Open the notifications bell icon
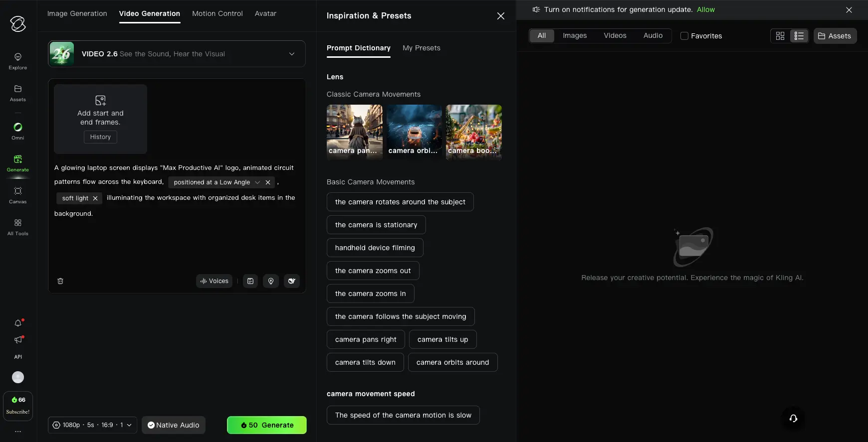 [18, 323]
